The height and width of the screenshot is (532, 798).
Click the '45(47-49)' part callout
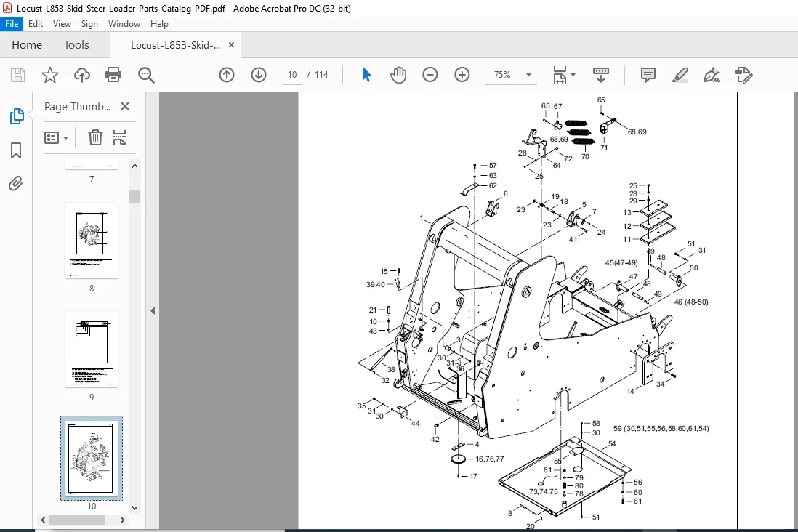tap(621, 262)
